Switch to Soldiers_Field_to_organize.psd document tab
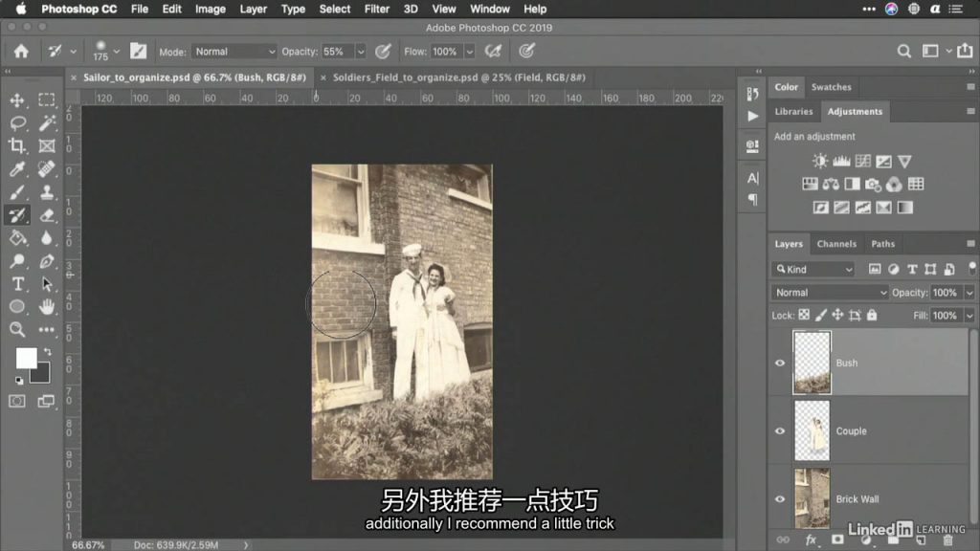Image resolution: width=980 pixels, height=551 pixels. (x=457, y=77)
